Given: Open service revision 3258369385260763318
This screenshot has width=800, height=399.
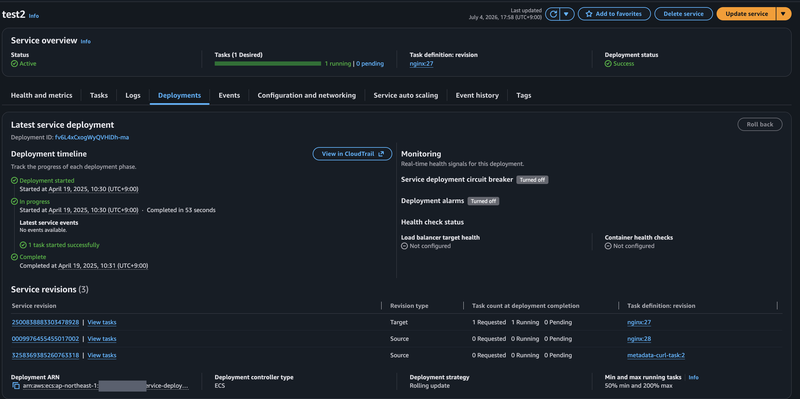Looking at the screenshot, I should click(45, 355).
